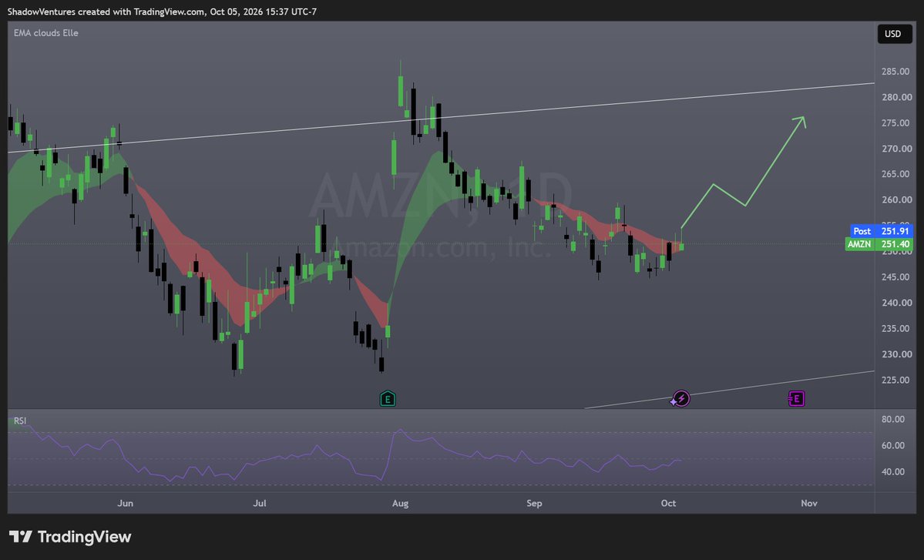This screenshot has width=924, height=560.
Task: Click the AMZN 251.40 price label
Action: [879, 243]
